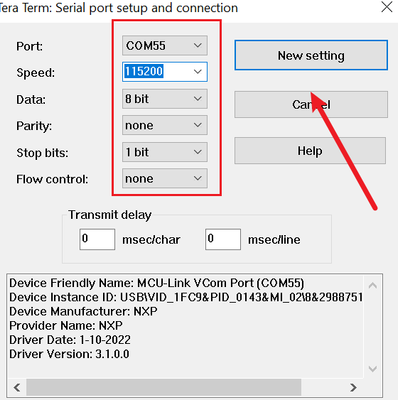This screenshot has width=398, height=400.
Task: Click the horizontal scroll left arrow
Action: [17, 388]
